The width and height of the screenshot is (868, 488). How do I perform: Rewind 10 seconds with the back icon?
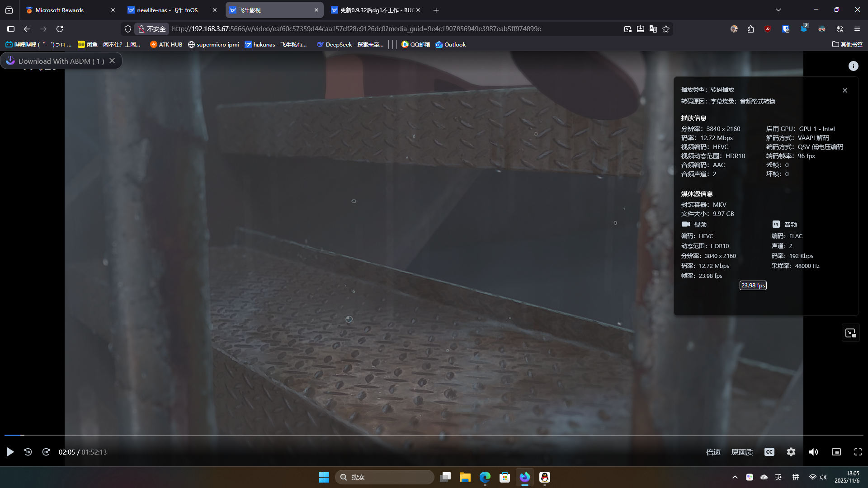pyautogui.click(x=28, y=452)
